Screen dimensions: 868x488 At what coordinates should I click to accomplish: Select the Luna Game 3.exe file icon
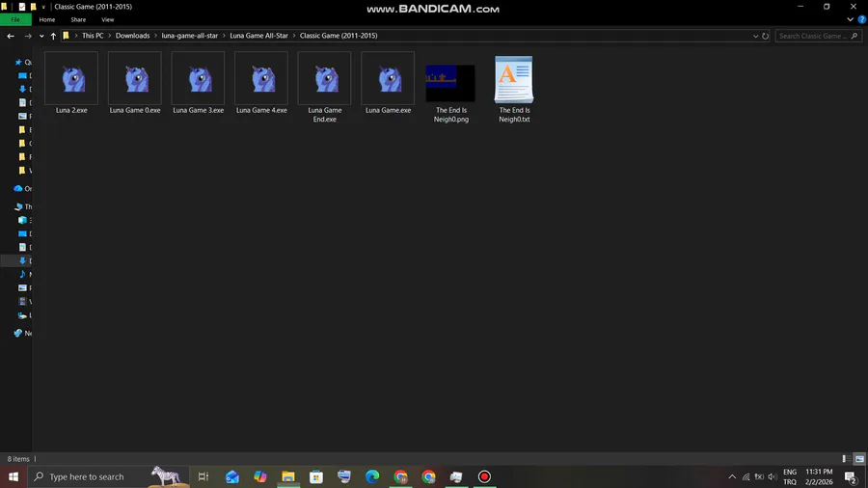click(198, 78)
